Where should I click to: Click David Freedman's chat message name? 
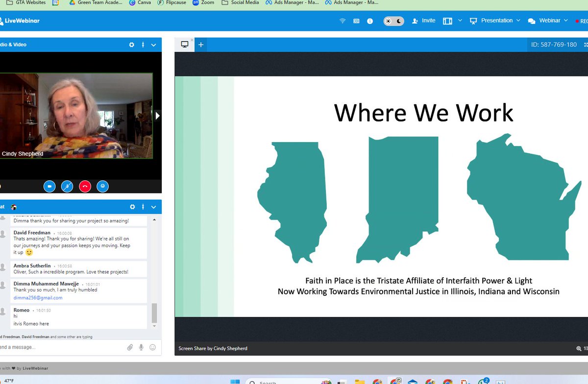(32, 233)
